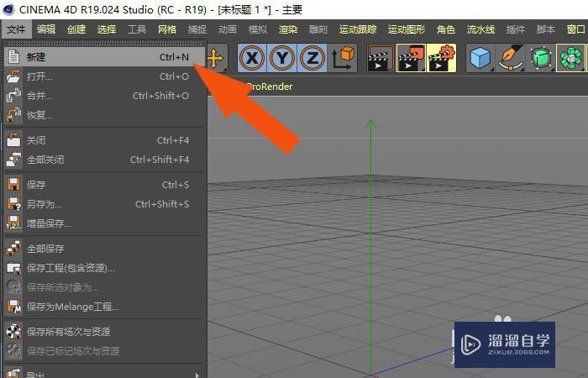Image resolution: width=588 pixels, height=378 pixels.
Task: Open the 模拟 menu
Action: click(x=258, y=29)
